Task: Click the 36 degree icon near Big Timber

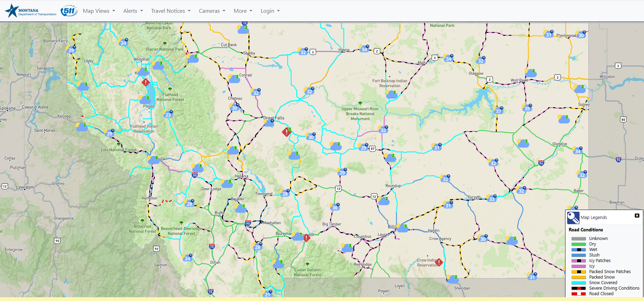Action: pos(335,207)
